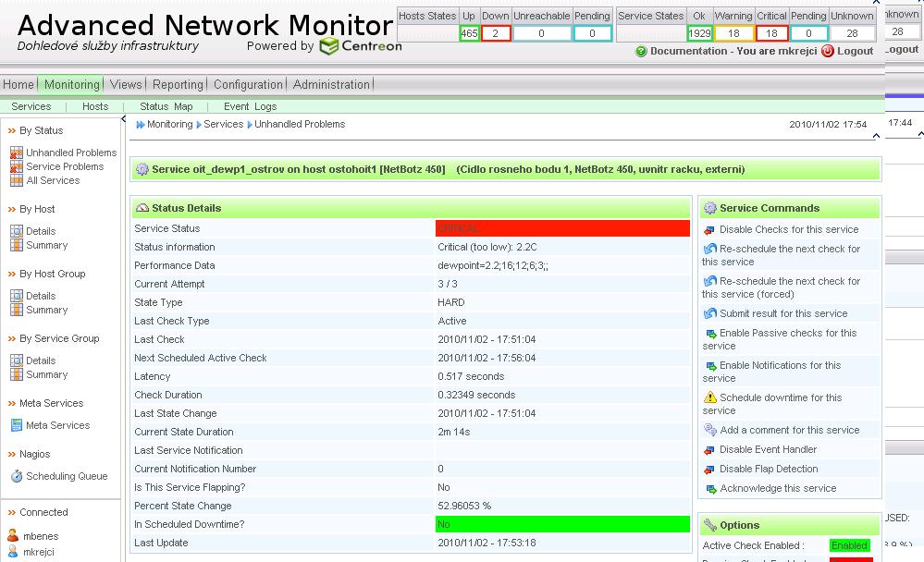Disable Flap Detection for this service
This screenshot has height=562, width=924.
click(x=768, y=469)
